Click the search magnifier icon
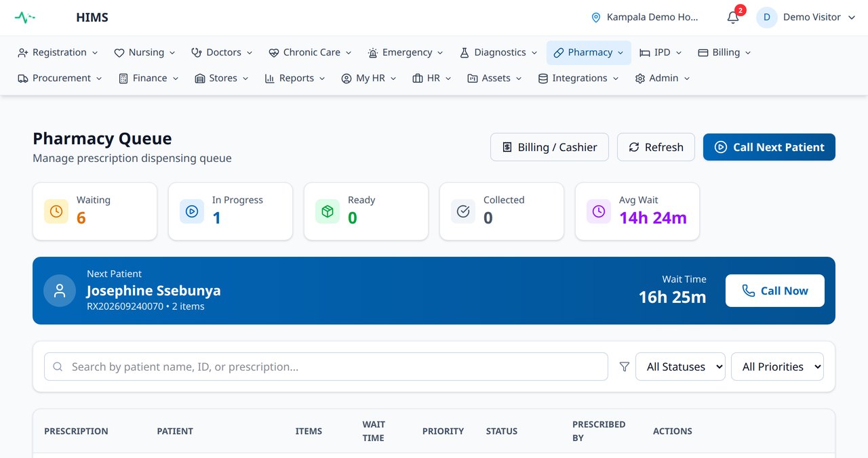The image size is (868, 458). [x=58, y=367]
